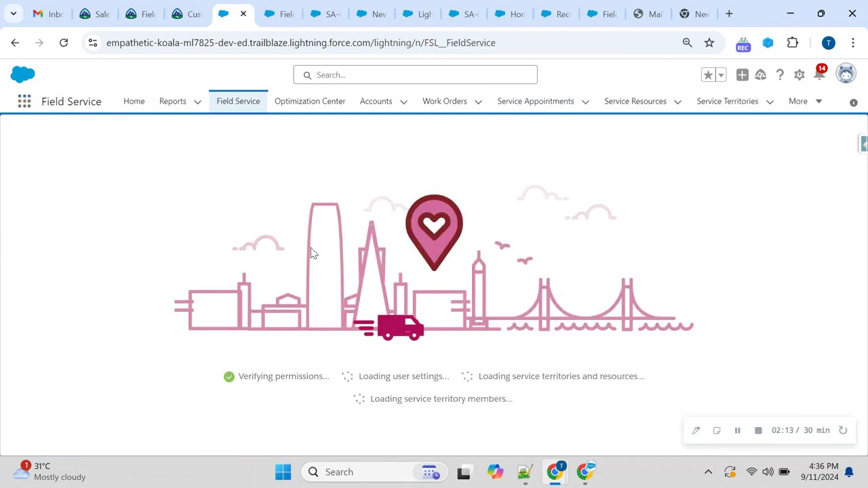Viewport: 868px width, 488px height.
Task: Open a new browser tab
Action: tap(729, 14)
